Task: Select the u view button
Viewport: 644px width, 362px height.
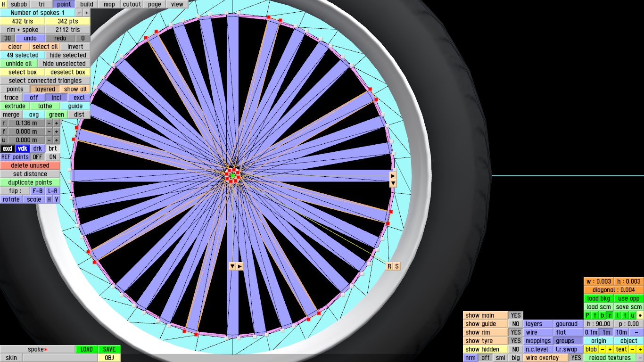Action: point(633,315)
